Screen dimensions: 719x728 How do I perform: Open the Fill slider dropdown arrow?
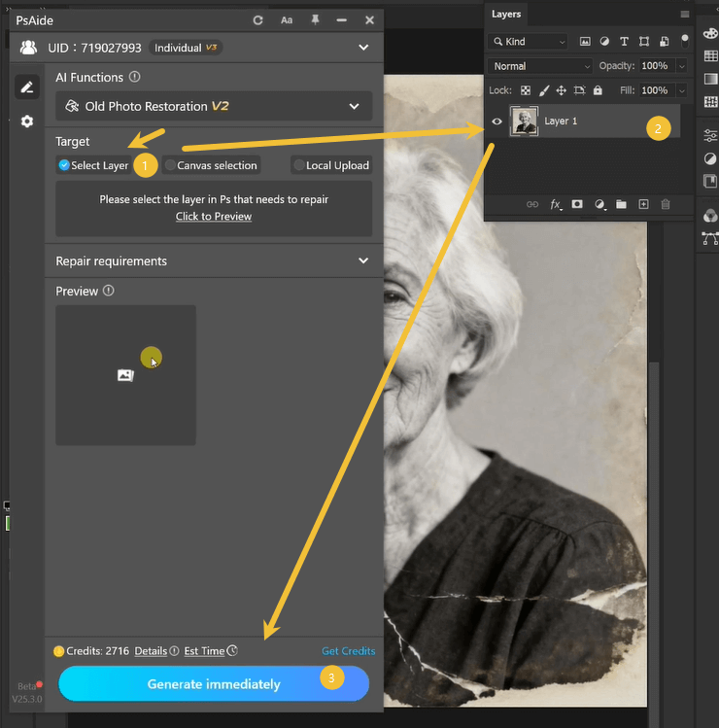[682, 90]
